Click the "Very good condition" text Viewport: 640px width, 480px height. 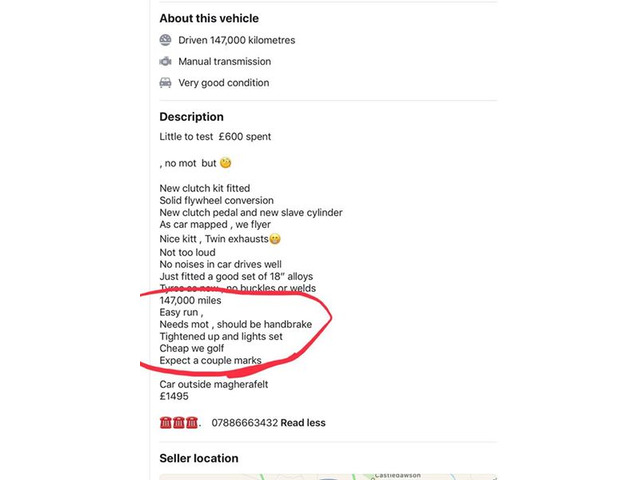(223, 83)
